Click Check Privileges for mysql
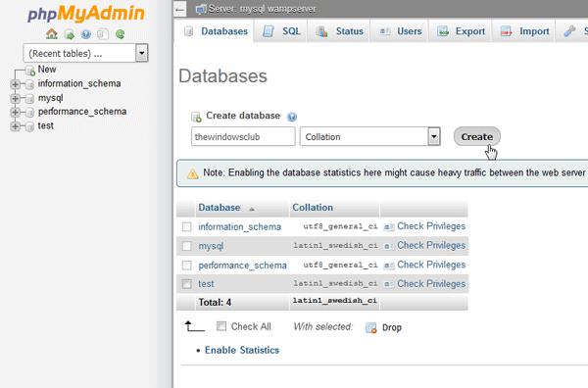 (x=431, y=246)
